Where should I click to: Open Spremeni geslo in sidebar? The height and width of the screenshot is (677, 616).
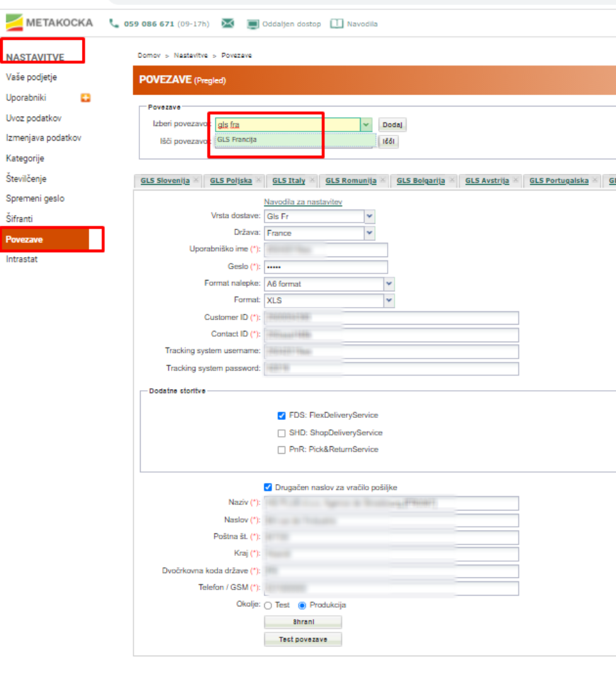[35, 199]
